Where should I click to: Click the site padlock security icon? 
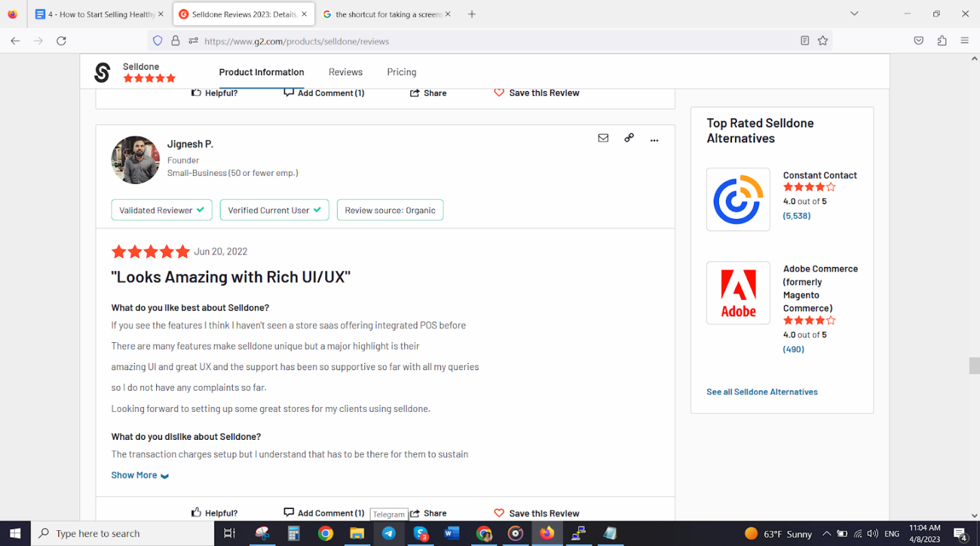175,41
